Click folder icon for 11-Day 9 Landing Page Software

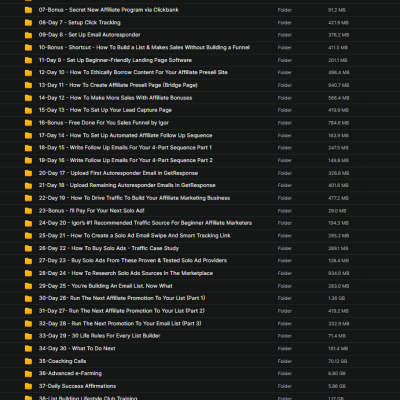pos(29,60)
